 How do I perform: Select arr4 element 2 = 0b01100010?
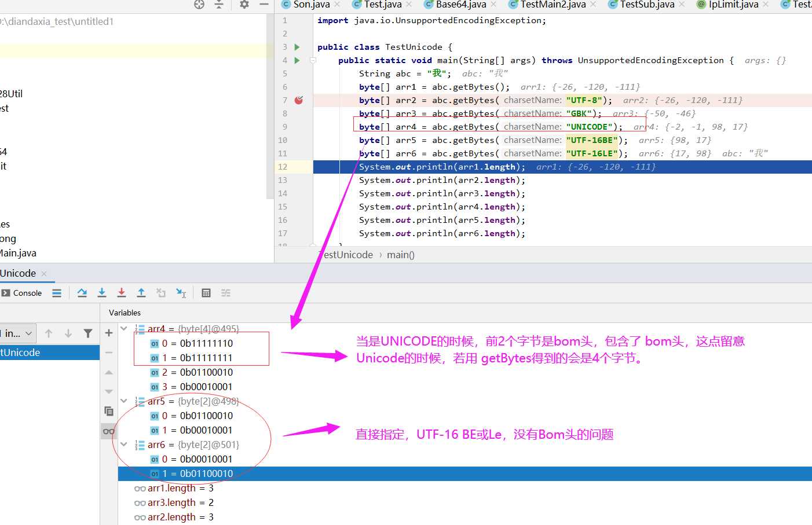[191, 372]
